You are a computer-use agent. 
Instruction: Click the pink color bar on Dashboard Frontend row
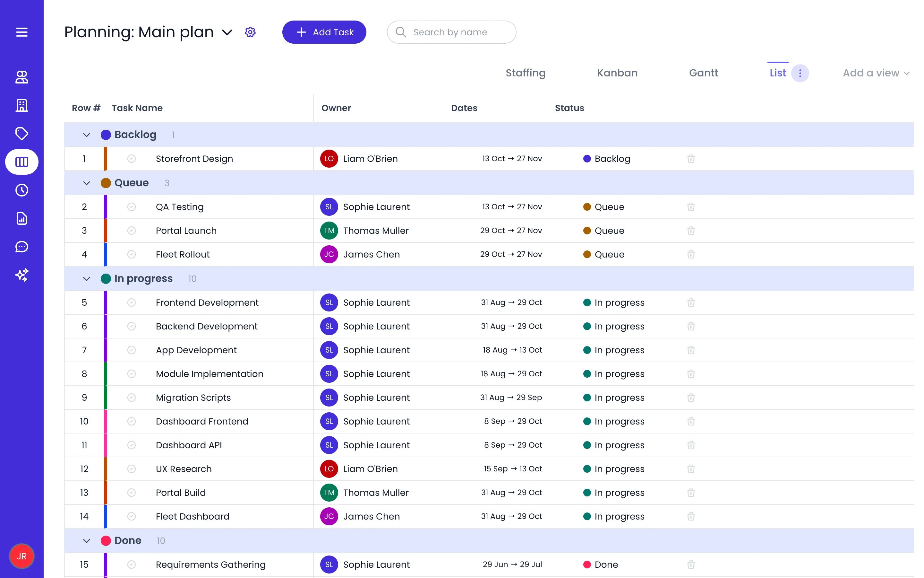(x=105, y=421)
